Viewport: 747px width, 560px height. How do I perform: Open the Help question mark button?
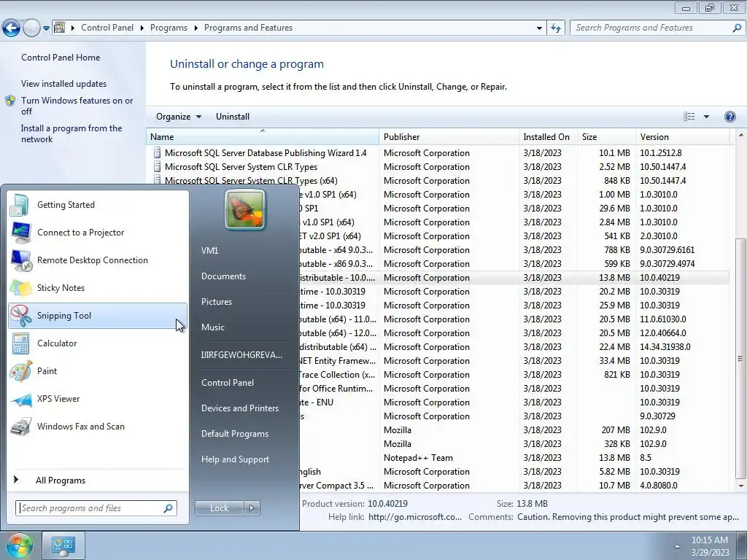coord(729,117)
